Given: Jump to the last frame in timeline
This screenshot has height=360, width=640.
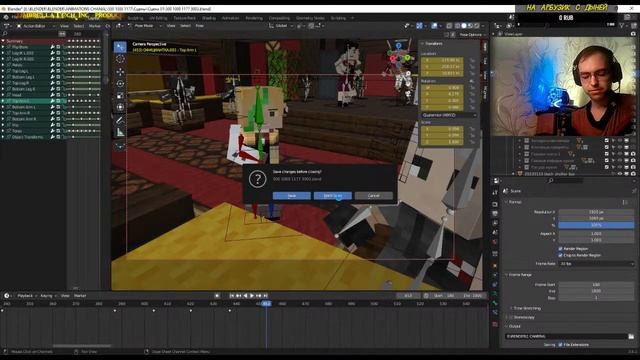Looking at the screenshot, I should point(265,296).
